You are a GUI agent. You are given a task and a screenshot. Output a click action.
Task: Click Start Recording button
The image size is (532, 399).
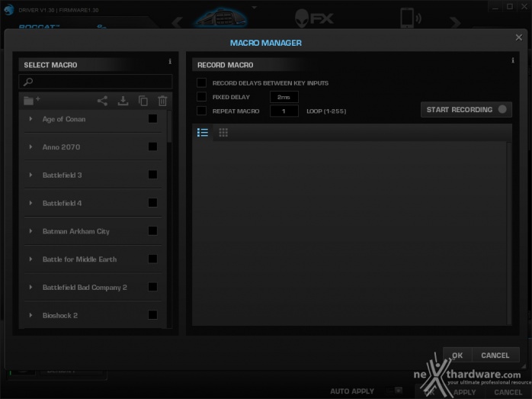466,110
